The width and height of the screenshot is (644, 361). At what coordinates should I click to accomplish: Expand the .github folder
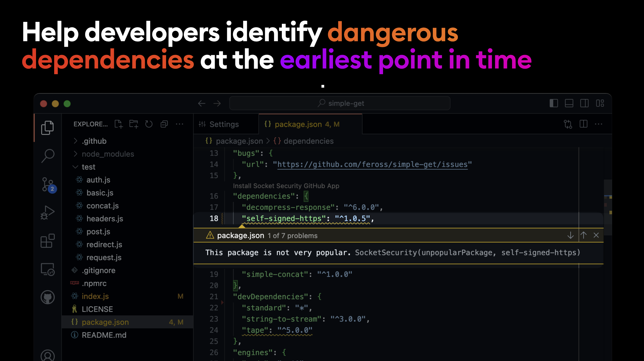[128, 141]
